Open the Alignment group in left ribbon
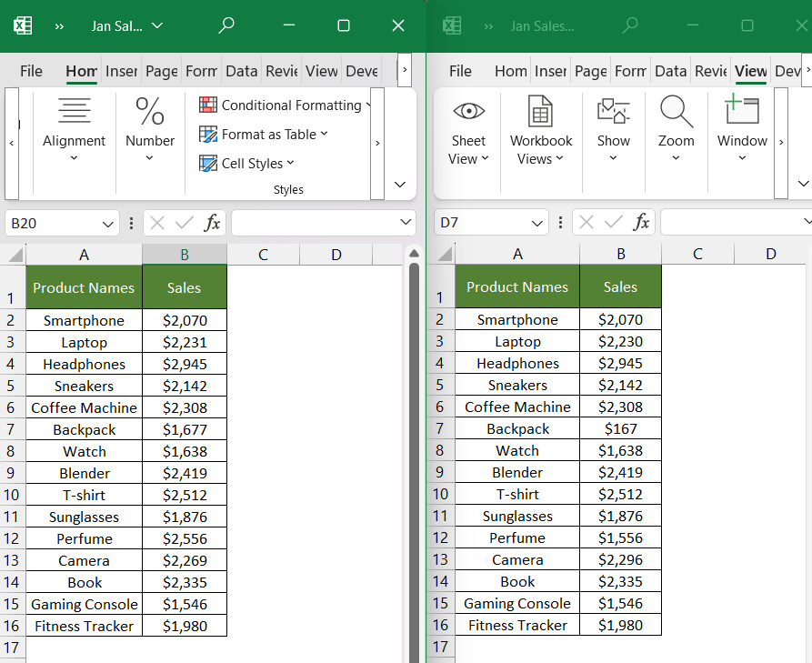812x663 pixels. coord(74,129)
